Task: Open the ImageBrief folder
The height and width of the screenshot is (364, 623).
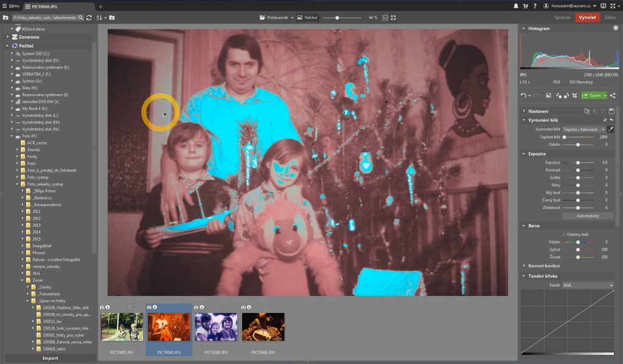Action: tap(43, 246)
